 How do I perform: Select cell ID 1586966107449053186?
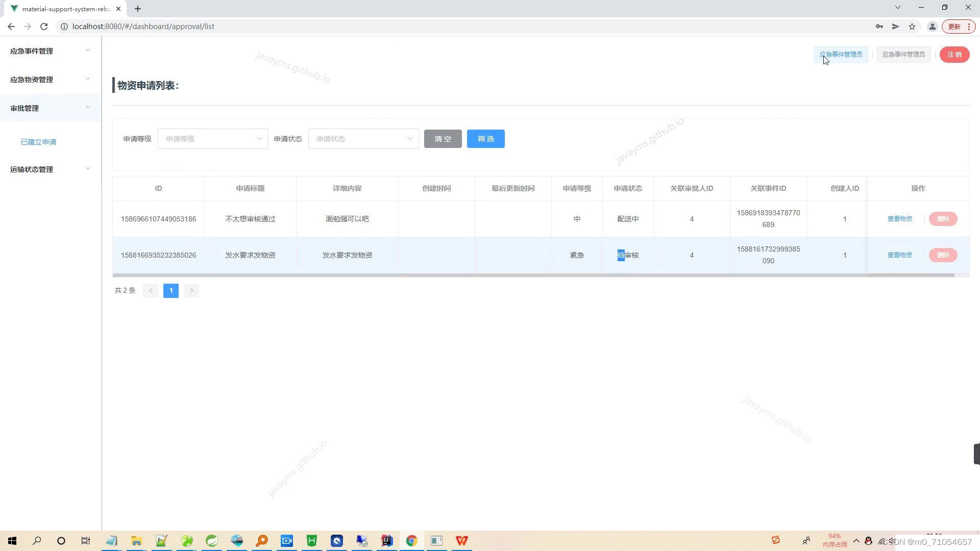(x=158, y=219)
